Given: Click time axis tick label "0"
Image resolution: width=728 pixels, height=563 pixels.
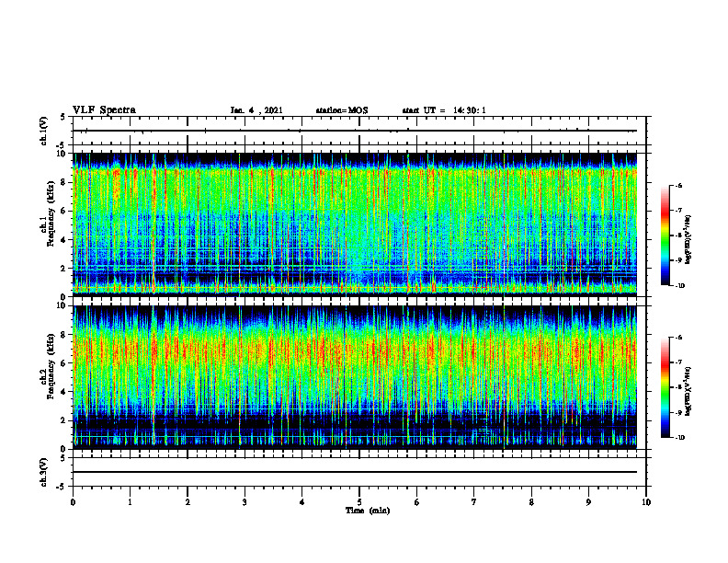Looking at the screenshot, I should point(73,502).
